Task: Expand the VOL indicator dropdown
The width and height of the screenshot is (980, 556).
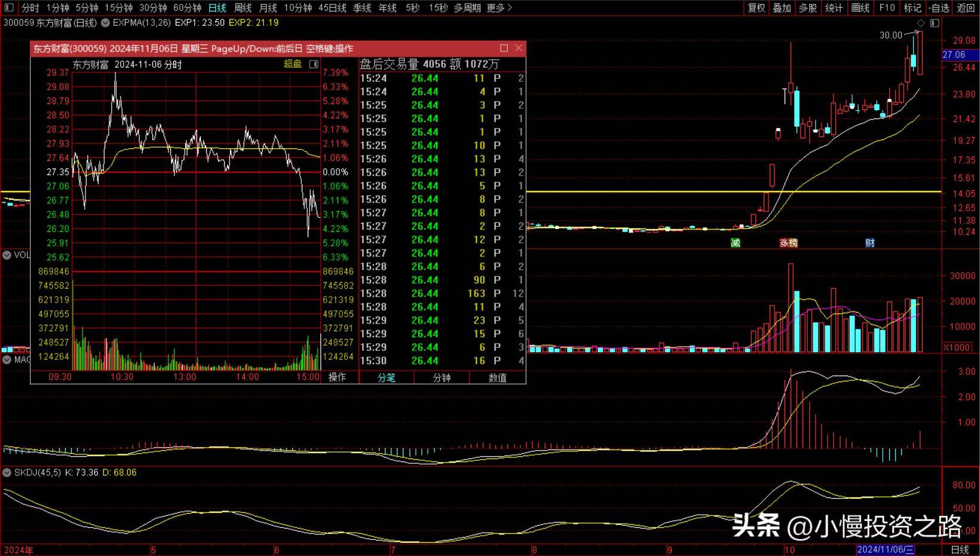Action: (7, 255)
